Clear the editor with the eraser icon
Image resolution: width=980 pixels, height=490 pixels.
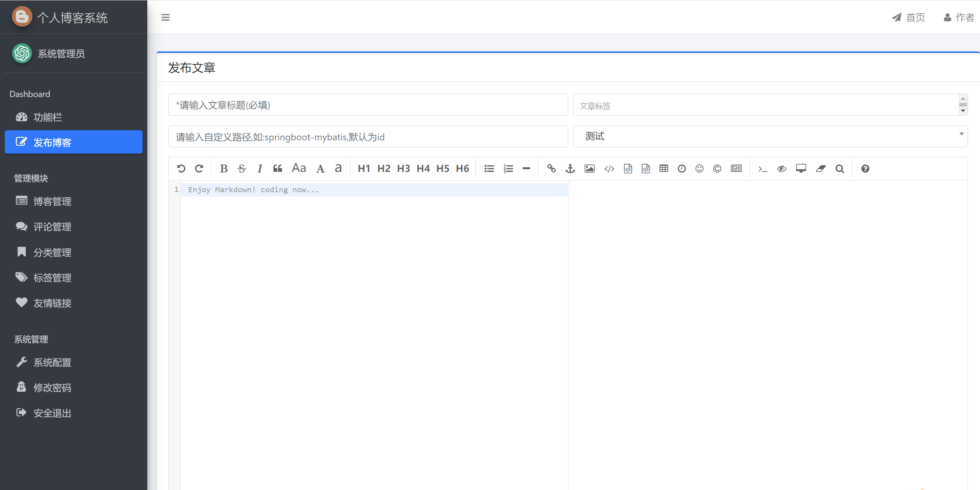(x=821, y=168)
